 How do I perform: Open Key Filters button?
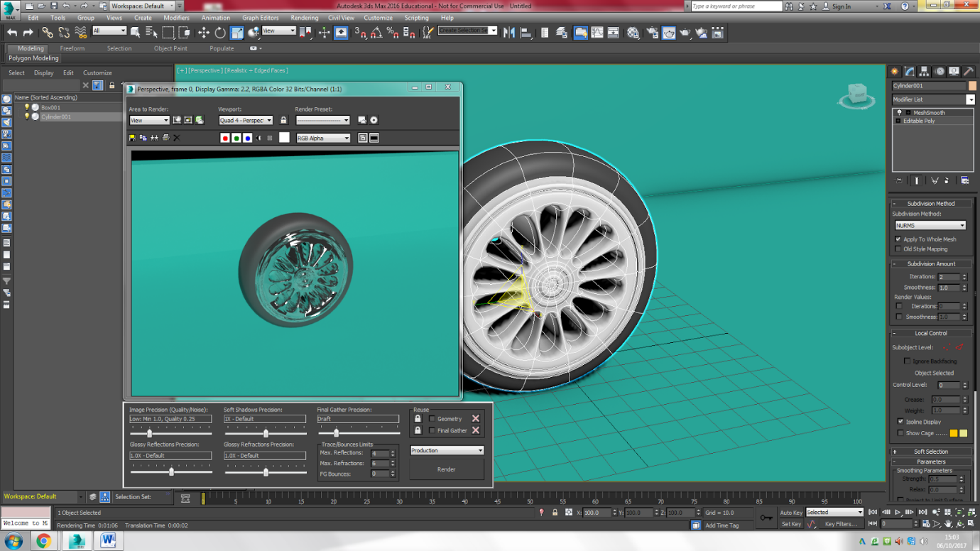coord(840,524)
